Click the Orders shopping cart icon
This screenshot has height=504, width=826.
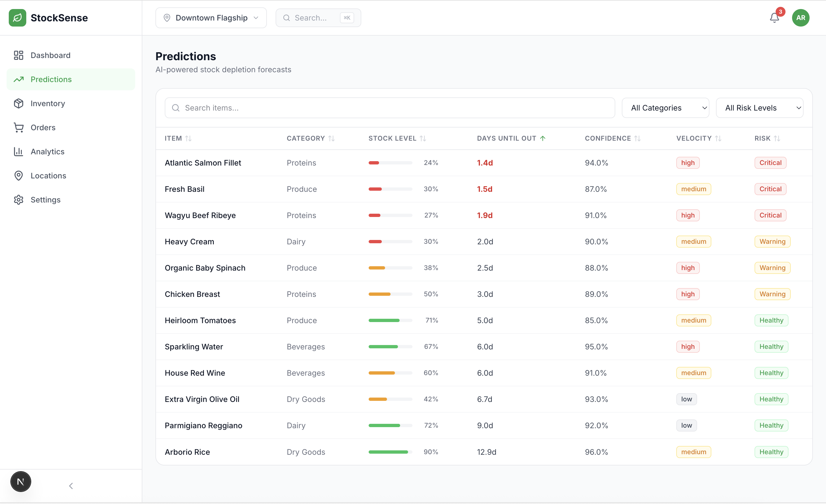[x=18, y=128]
